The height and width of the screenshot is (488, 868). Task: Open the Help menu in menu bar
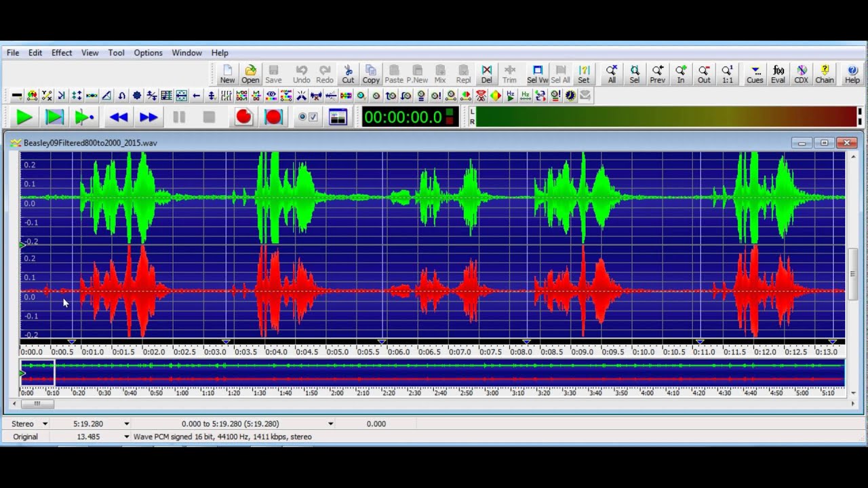pos(220,52)
